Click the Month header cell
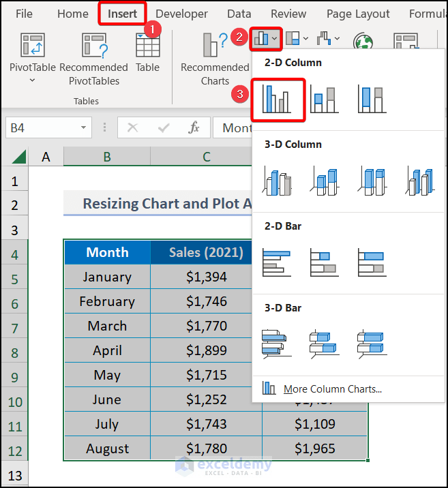The width and height of the screenshot is (448, 488). point(108,252)
